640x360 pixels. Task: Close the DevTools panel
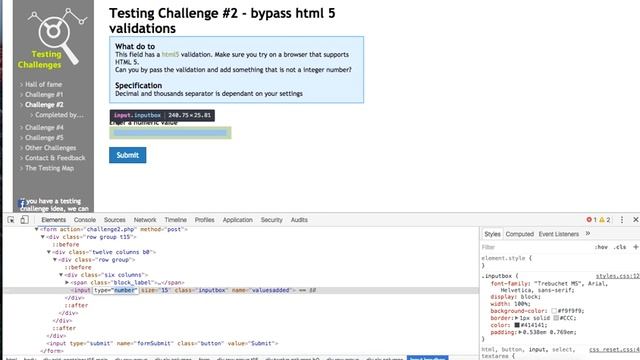coord(636,220)
